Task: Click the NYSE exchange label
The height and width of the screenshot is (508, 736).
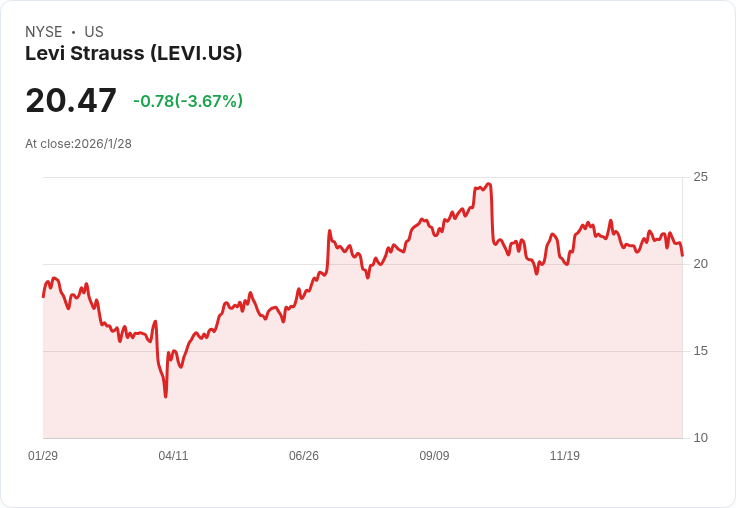Action: pos(44,32)
